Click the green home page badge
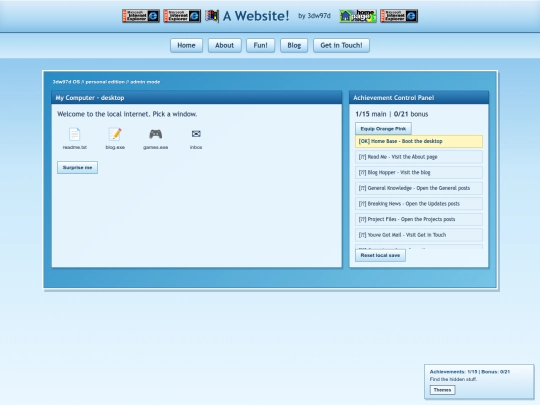The width and height of the screenshot is (540, 405). point(358,16)
